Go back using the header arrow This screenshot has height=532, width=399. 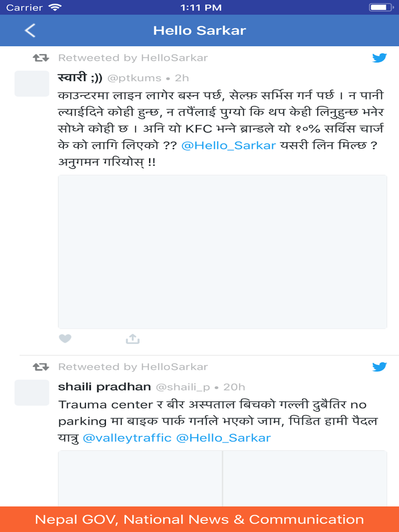coord(30,30)
